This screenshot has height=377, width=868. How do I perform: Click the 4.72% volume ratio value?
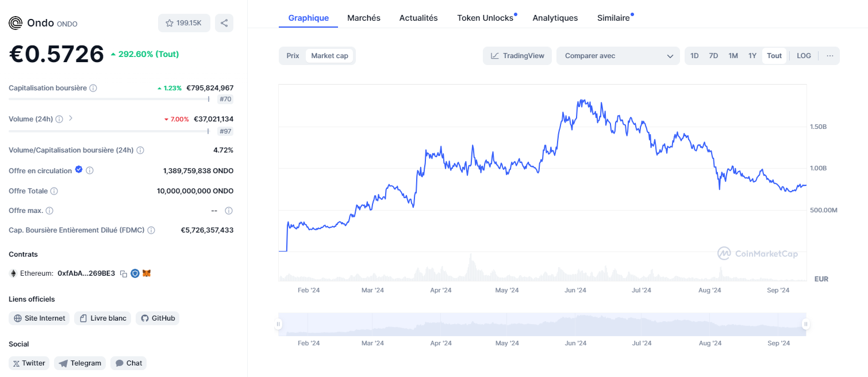click(x=223, y=150)
